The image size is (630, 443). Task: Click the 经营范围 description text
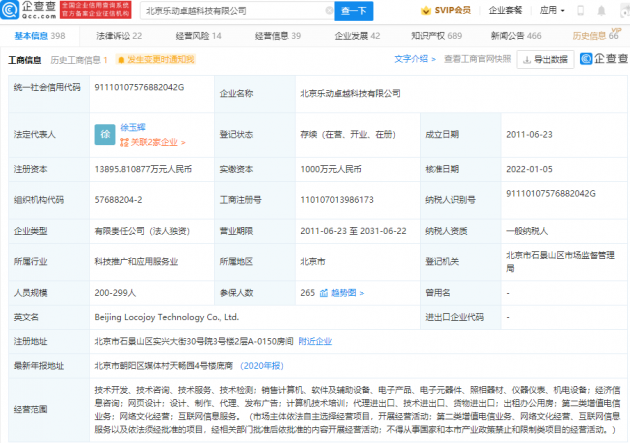click(x=358, y=410)
